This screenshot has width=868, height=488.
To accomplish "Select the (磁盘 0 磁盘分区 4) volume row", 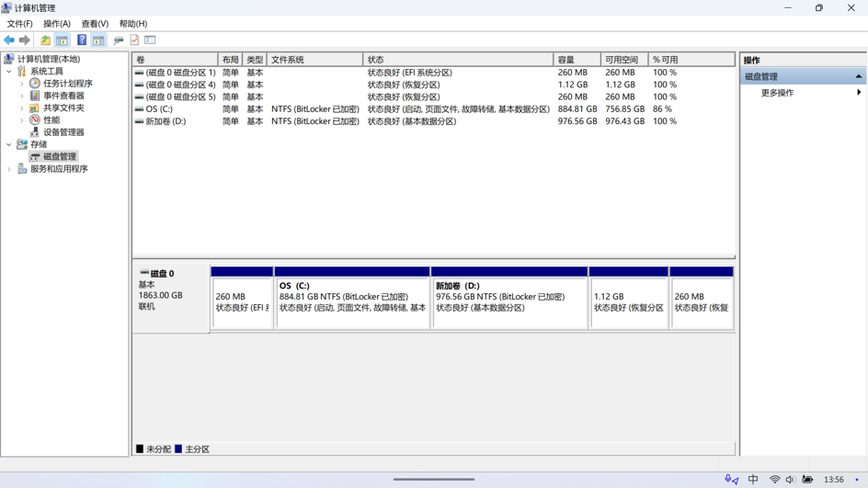I will [433, 85].
